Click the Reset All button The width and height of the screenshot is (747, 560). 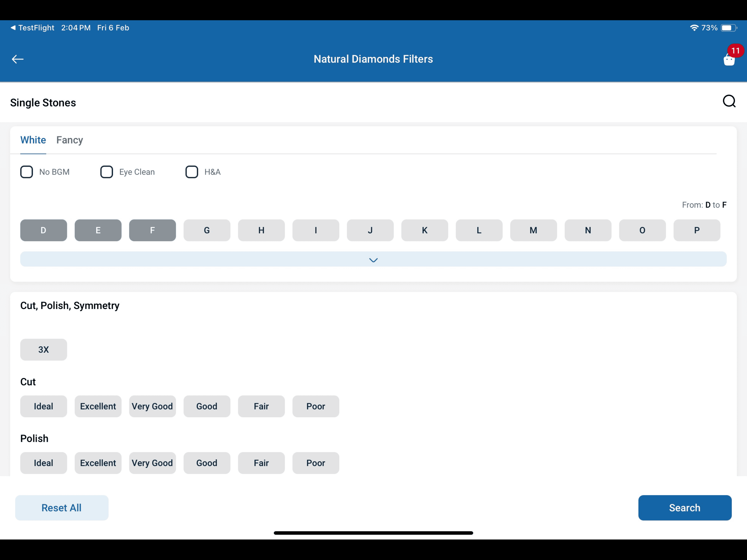tap(62, 508)
